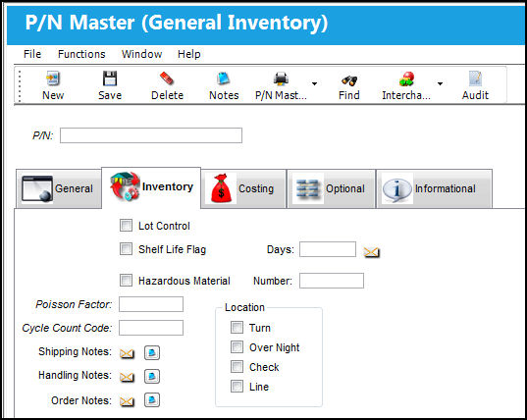This screenshot has height=420, width=527.
Task: Open Notes from the toolbar
Action: [224, 79]
